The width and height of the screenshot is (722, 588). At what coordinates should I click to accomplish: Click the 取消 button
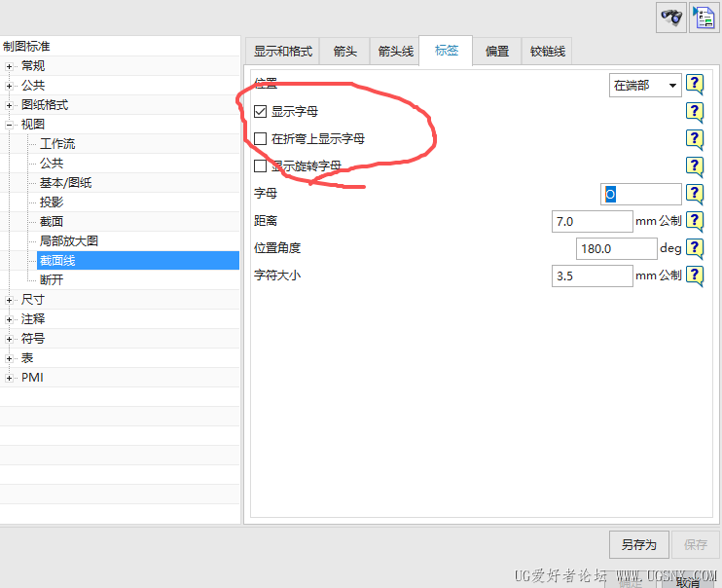688,582
